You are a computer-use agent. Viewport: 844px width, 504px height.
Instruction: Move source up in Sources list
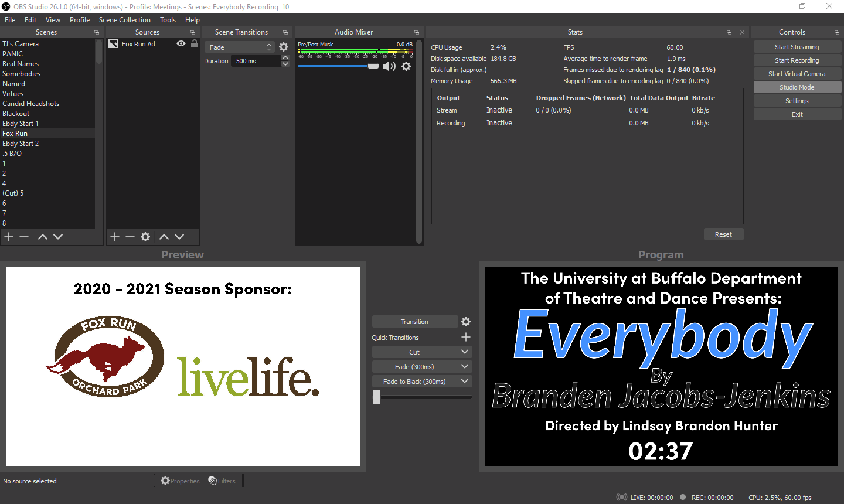pyautogui.click(x=164, y=237)
